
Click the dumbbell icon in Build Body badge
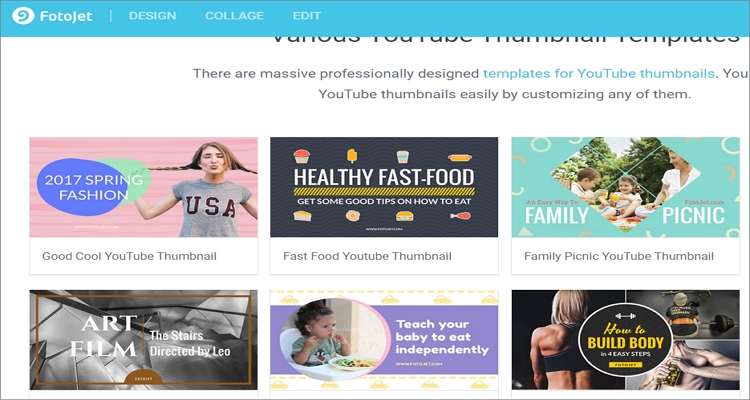pos(625,316)
